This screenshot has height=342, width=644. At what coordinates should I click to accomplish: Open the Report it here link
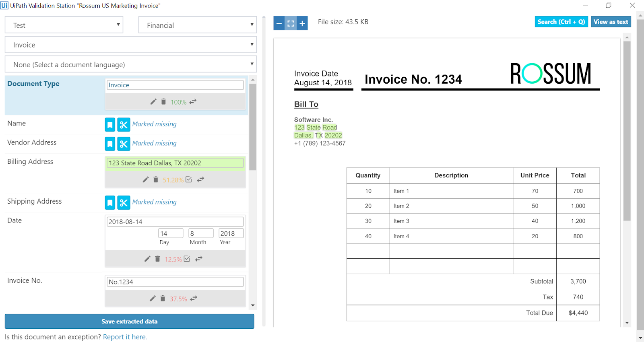[125, 337]
